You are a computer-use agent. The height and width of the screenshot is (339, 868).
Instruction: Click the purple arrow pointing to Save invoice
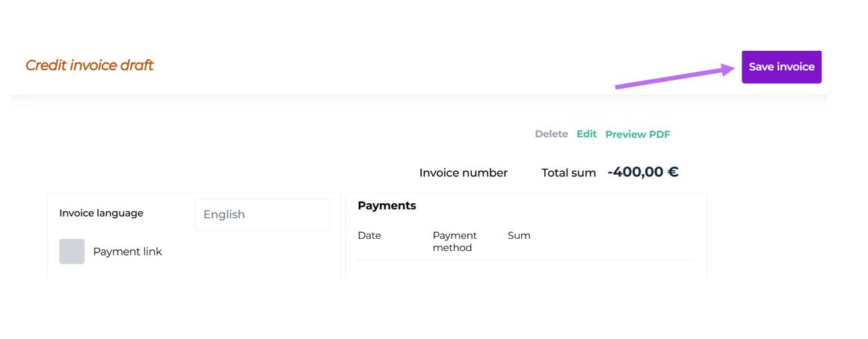(x=673, y=78)
